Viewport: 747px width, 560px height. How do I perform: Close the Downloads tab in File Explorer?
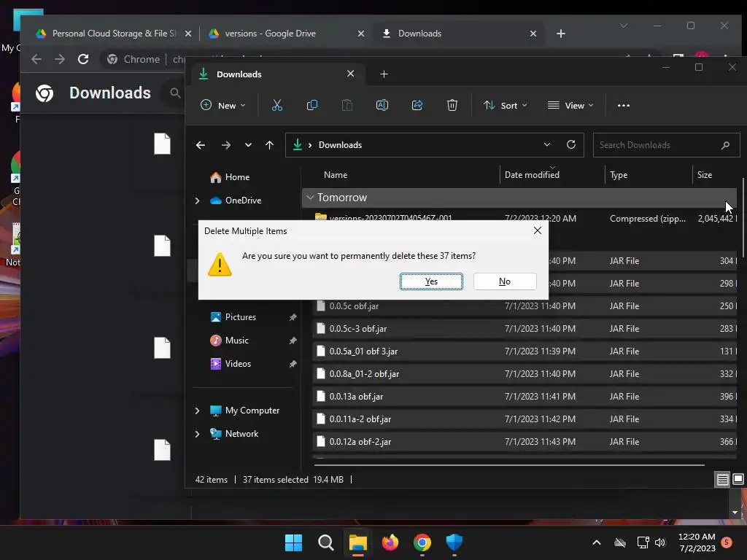click(x=351, y=74)
